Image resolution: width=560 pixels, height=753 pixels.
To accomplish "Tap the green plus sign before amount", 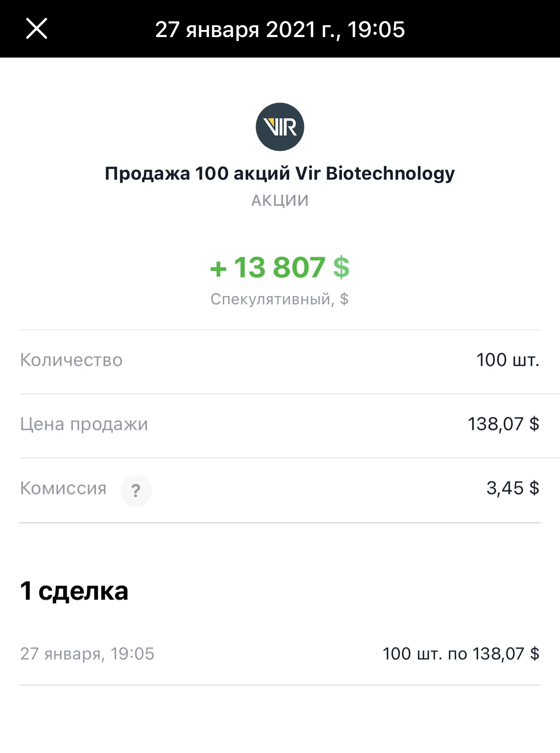I will click(x=219, y=269).
